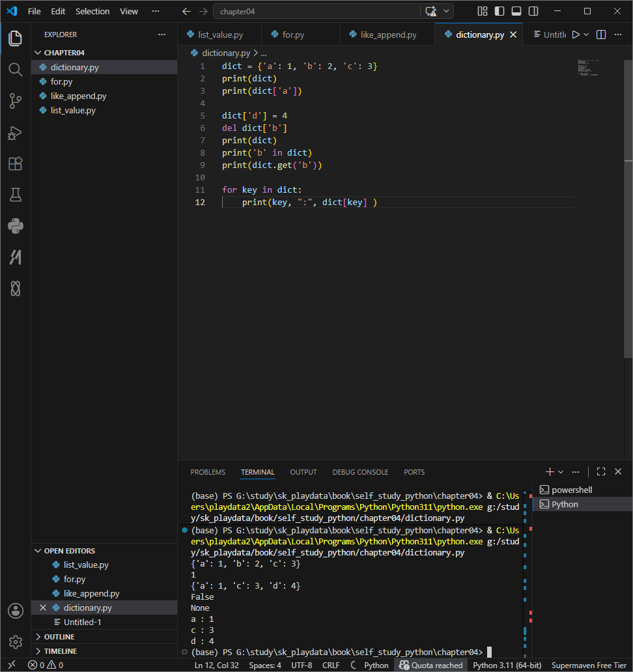The height and width of the screenshot is (672, 633).
Task: Open the Selection menu
Action: pyautogui.click(x=92, y=12)
